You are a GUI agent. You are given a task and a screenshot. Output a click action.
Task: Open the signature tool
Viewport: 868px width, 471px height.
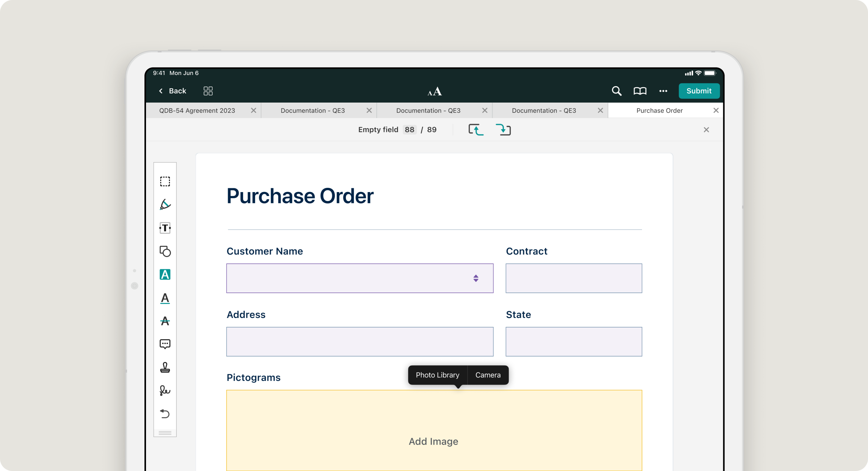click(165, 390)
